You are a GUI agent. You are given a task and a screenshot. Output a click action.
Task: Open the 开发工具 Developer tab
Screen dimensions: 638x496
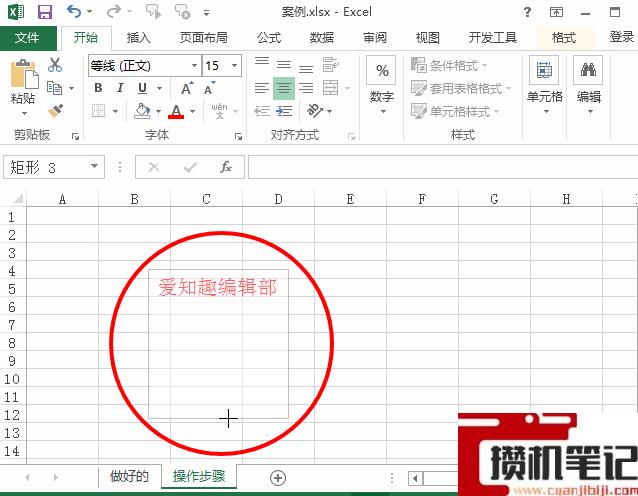[492, 38]
